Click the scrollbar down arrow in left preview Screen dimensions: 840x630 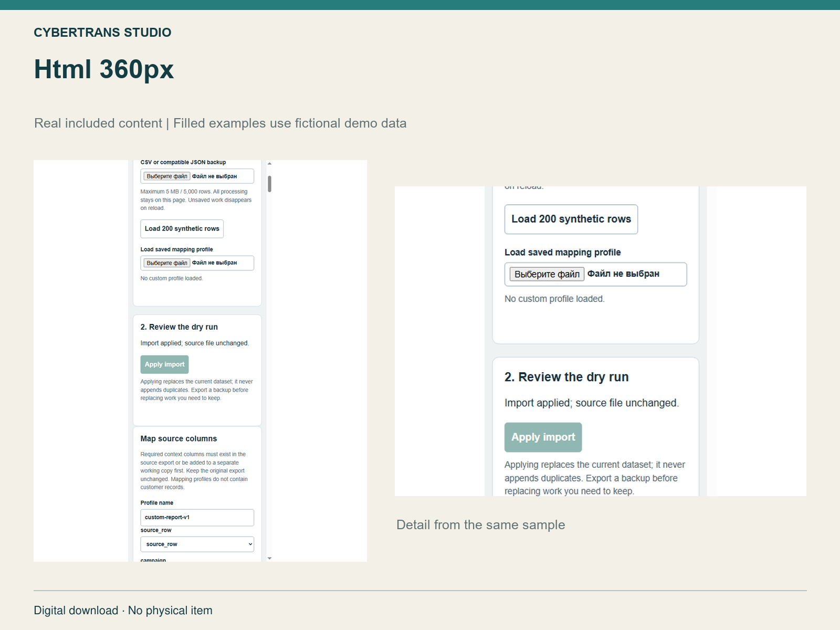click(269, 558)
